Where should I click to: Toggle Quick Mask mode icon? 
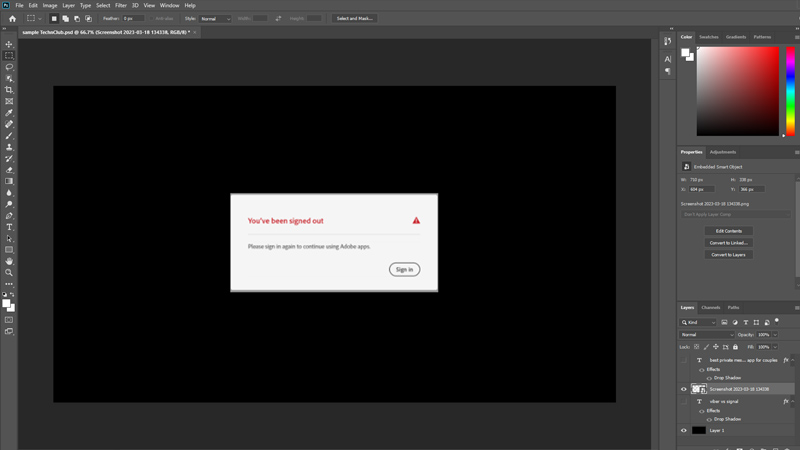pos(9,320)
